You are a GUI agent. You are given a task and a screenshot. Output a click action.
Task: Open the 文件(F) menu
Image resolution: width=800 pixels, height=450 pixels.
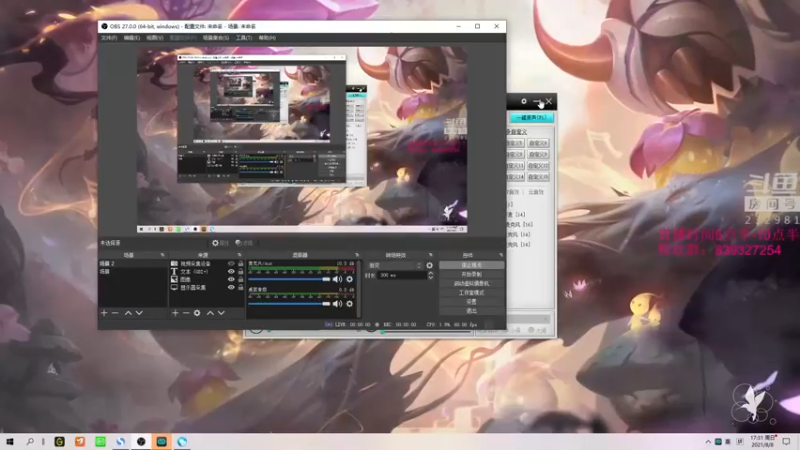[109, 38]
